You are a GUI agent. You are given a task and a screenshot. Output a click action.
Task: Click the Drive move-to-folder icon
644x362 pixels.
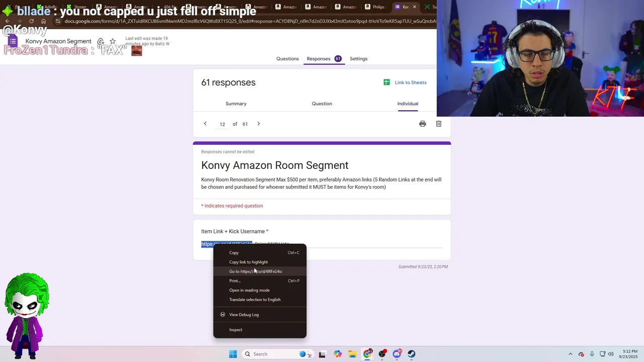pos(101,41)
